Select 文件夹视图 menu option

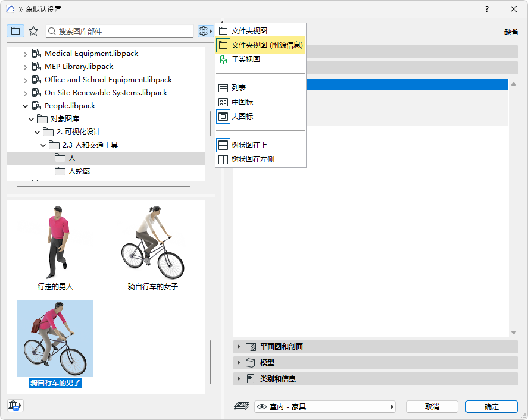260,30
